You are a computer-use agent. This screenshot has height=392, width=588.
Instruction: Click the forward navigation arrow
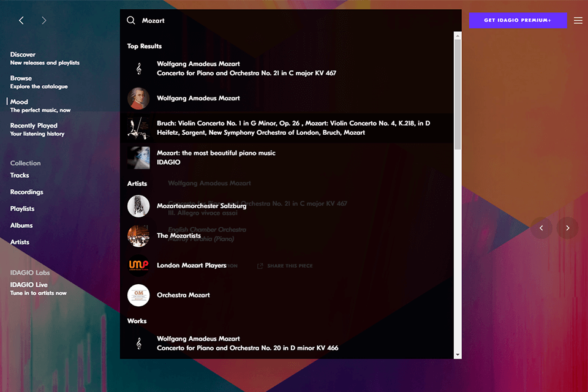tap(43, 20)
